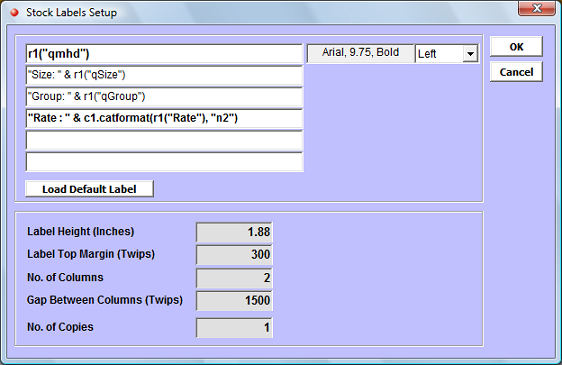The image size is (562, 365).
Task: Load the default label template
Action: [x=89, y=189]
